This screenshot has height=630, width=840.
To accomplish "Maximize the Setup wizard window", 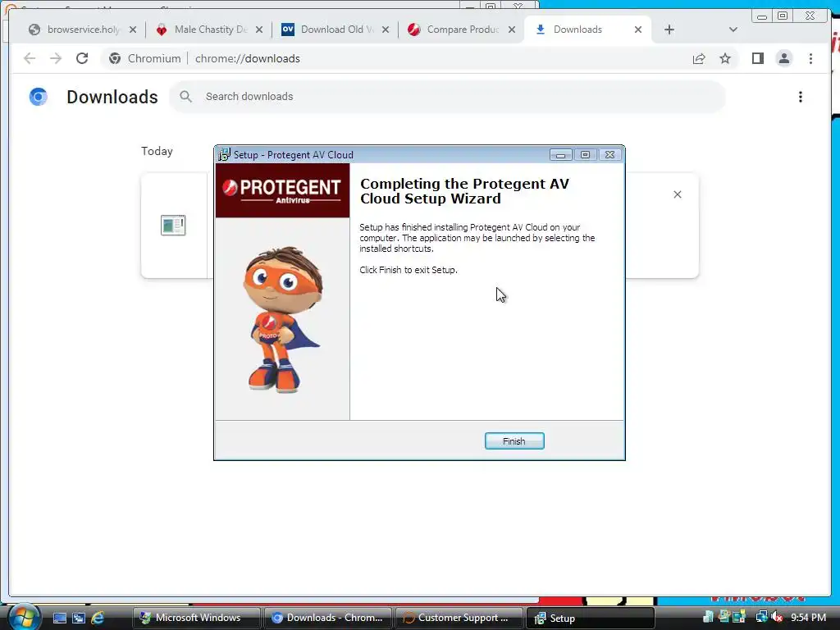I will [585, 155].
